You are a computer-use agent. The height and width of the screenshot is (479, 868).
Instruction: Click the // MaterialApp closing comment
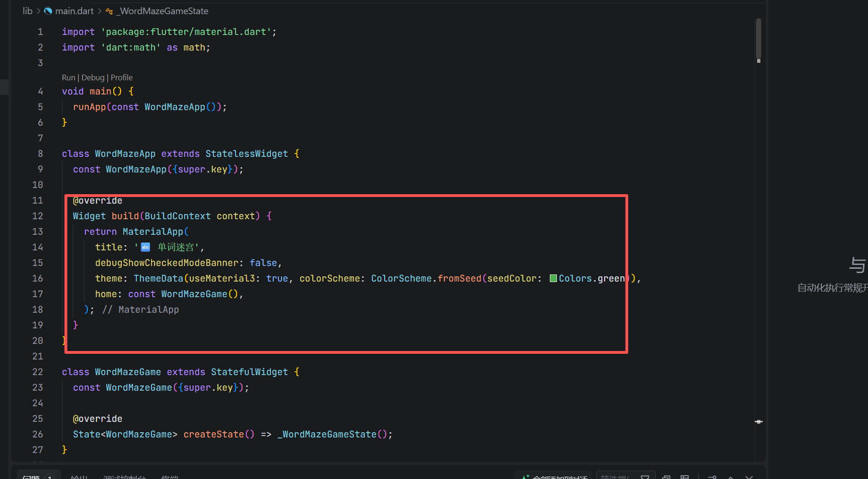[141, 309]
